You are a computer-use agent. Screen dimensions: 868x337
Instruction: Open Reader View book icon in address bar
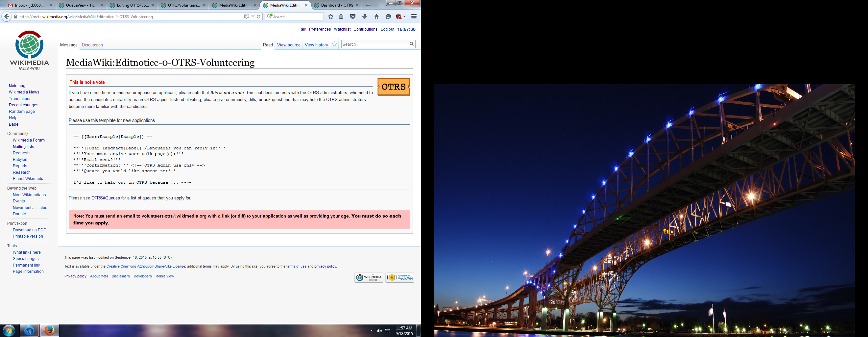246,16
